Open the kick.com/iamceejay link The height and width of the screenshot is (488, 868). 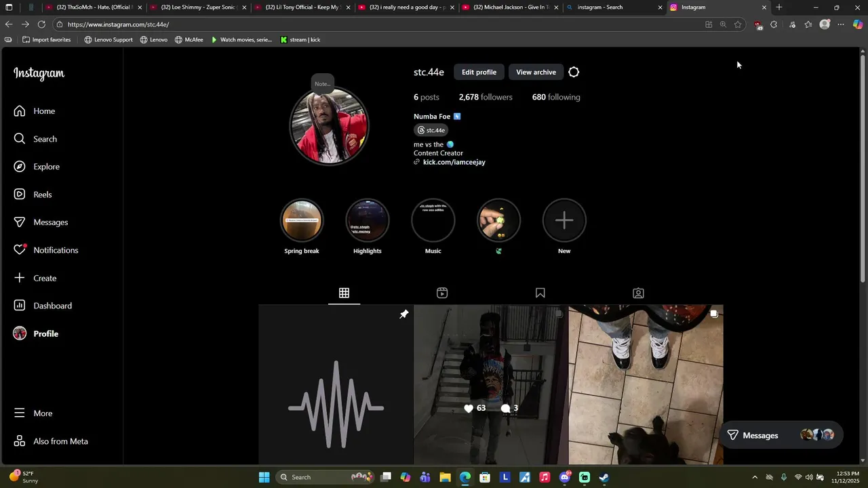(454, 162)
